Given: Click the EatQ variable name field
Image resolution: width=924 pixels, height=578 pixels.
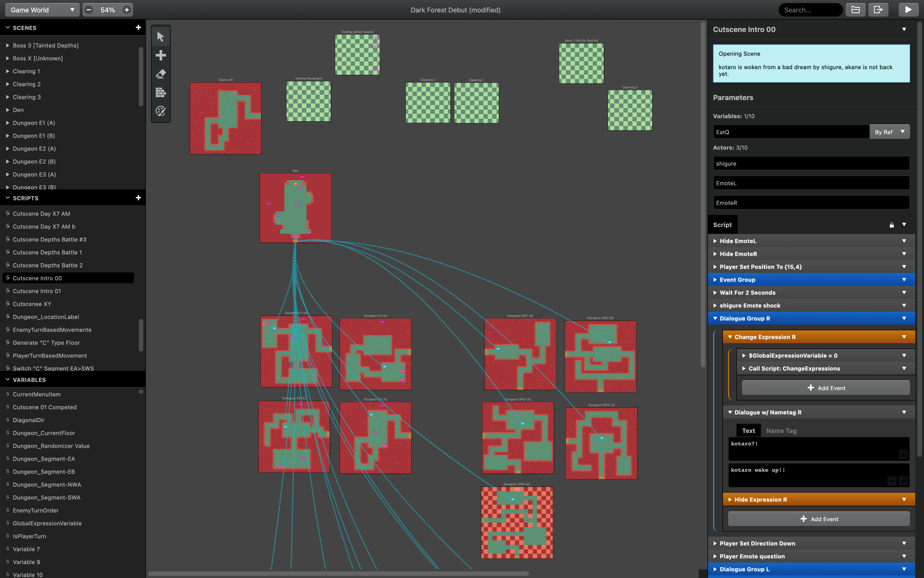Looking at the screenshot, I should [791, 132].
